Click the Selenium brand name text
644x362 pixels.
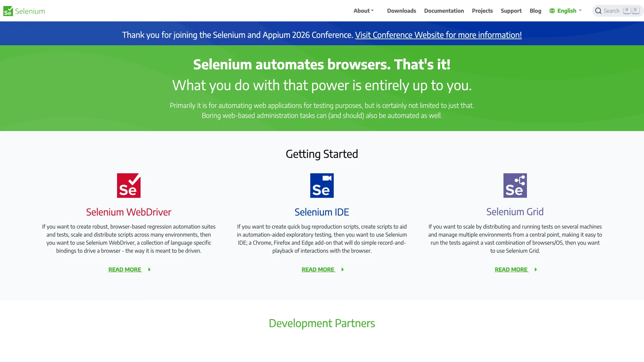(30, 11)
